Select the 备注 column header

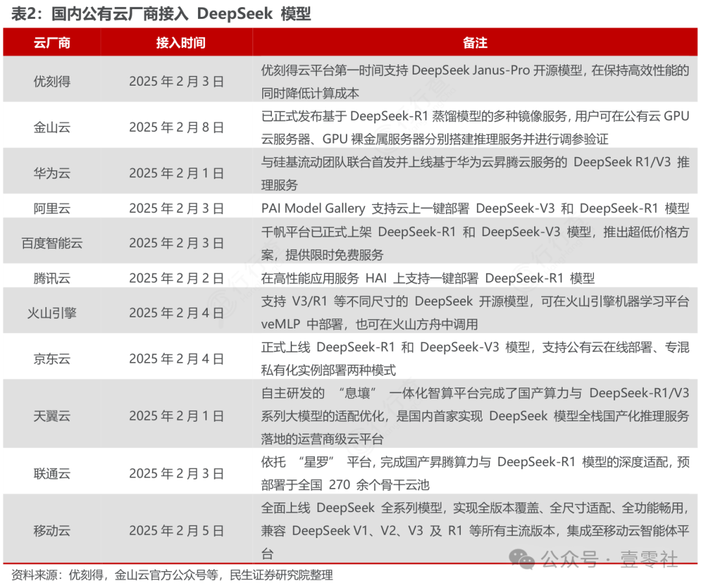[x=474, y=43]
